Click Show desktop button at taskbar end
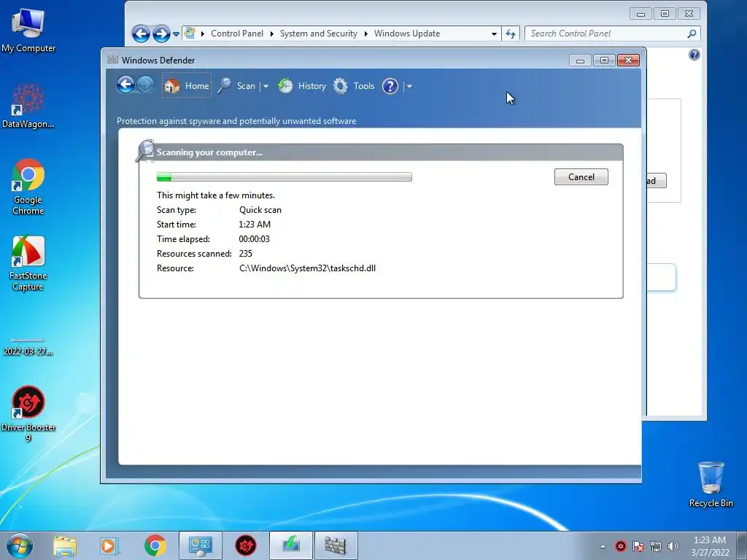Image resolution: width=747 pixels, height=560 pixels. (x=741, y=545)
